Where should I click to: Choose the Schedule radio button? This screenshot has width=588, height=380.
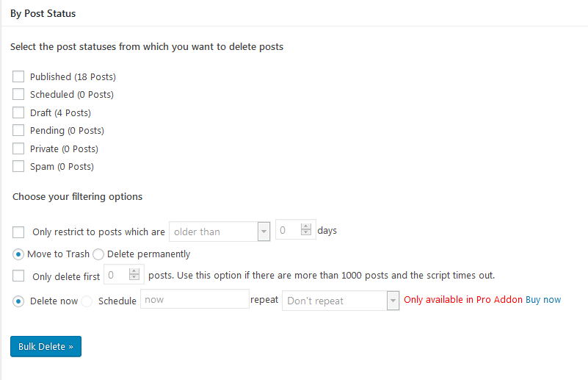click(87, 301)
